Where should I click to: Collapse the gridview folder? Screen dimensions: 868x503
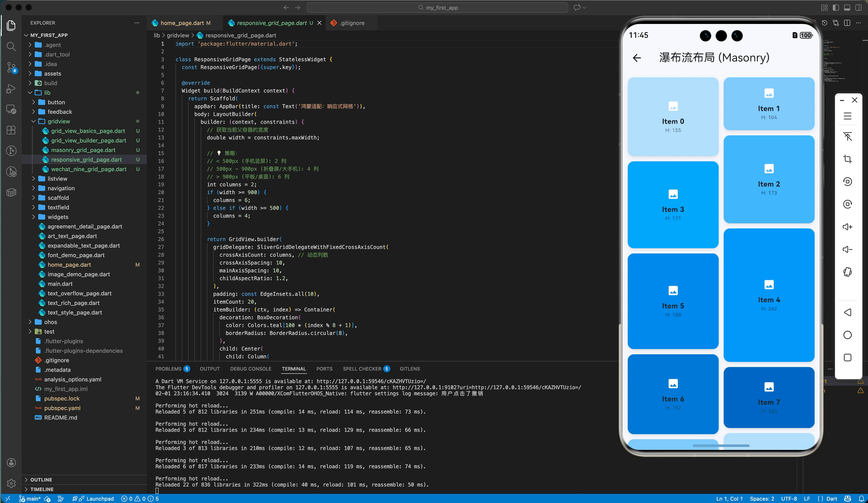[x=59, y=121]
